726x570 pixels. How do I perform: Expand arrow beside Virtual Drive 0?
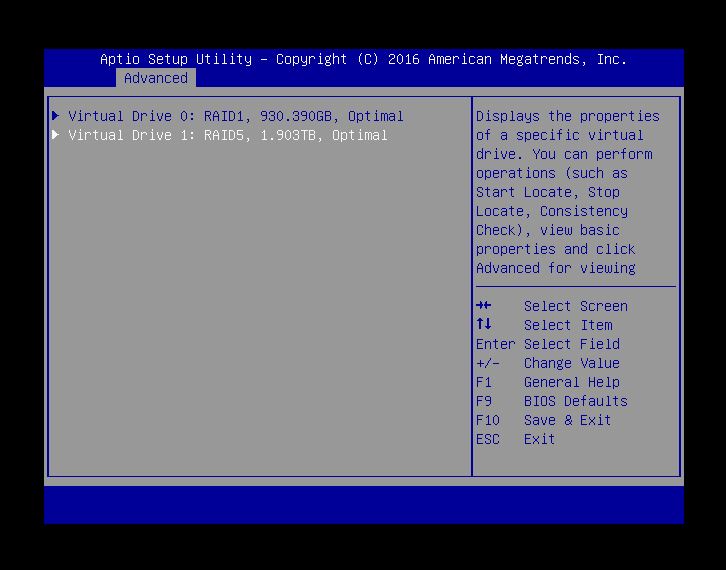[56, 115]
